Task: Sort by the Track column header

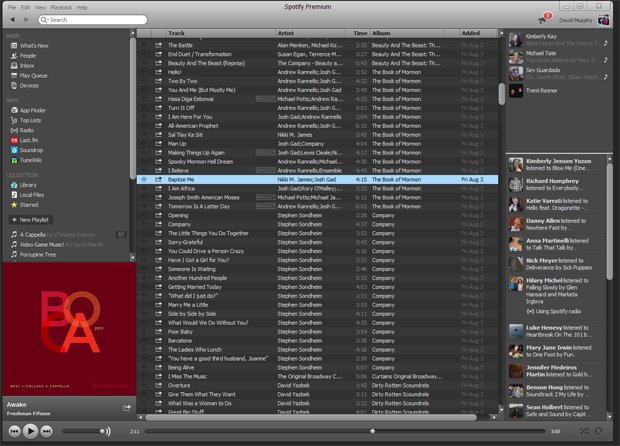Action: 221,33
